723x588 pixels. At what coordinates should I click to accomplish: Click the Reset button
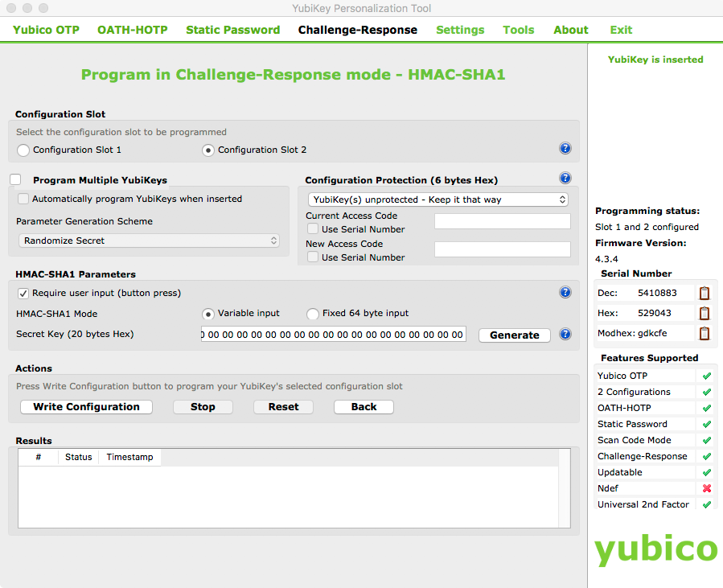click(x=284, y=407)
